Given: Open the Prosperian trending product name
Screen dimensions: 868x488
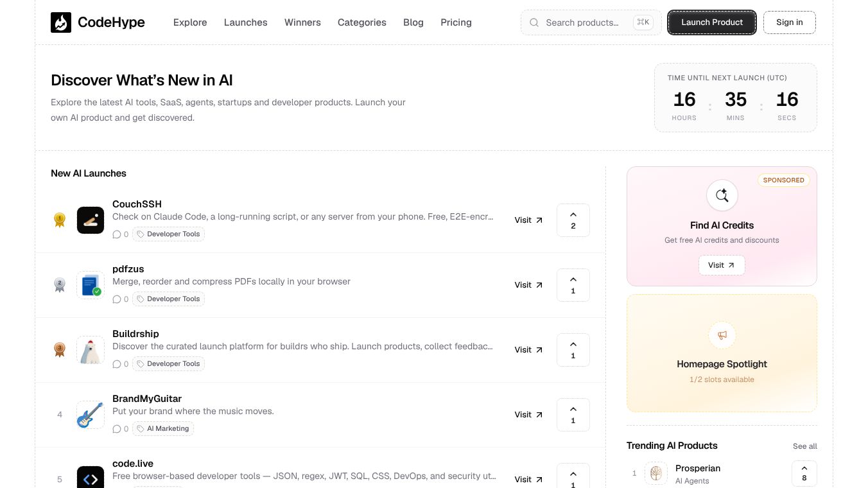Looking at the screenshot, I should pos(698,468).
